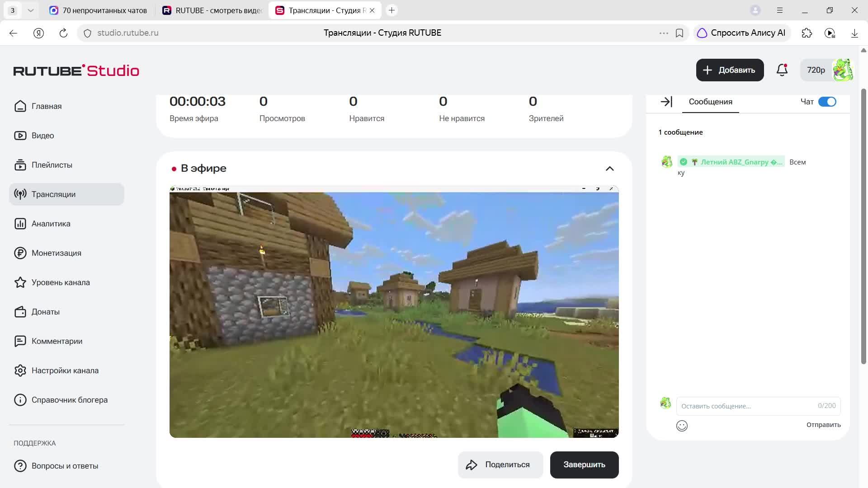Click the Добавить button

[730, 70]
